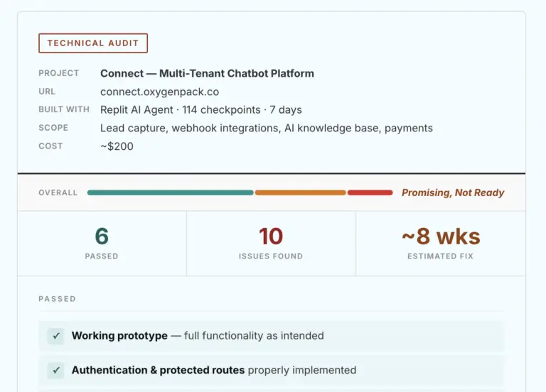Image resolution: width=546 pixels, height=392 pixels.
Task: Click the BUILT WITH field label
Action: tap(64, 109)
